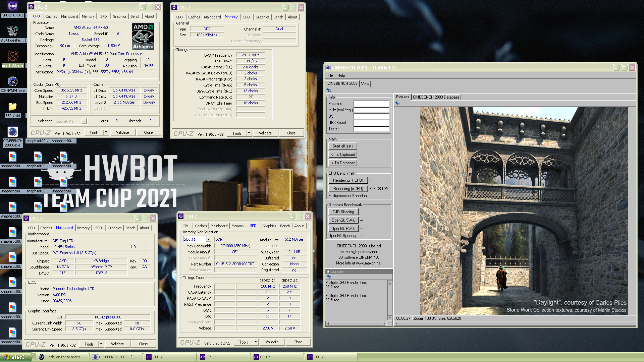The image size is (644, 362).
Task: Select the '3615.23 MHz' core speed value
Action: point(71,90)
